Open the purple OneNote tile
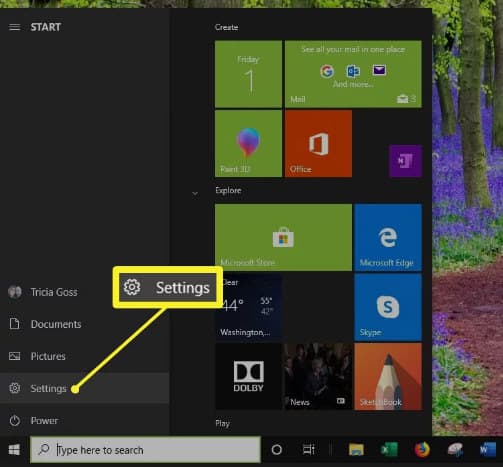Image resolution: width=503 pixels, height=467 pixels. 405,161
